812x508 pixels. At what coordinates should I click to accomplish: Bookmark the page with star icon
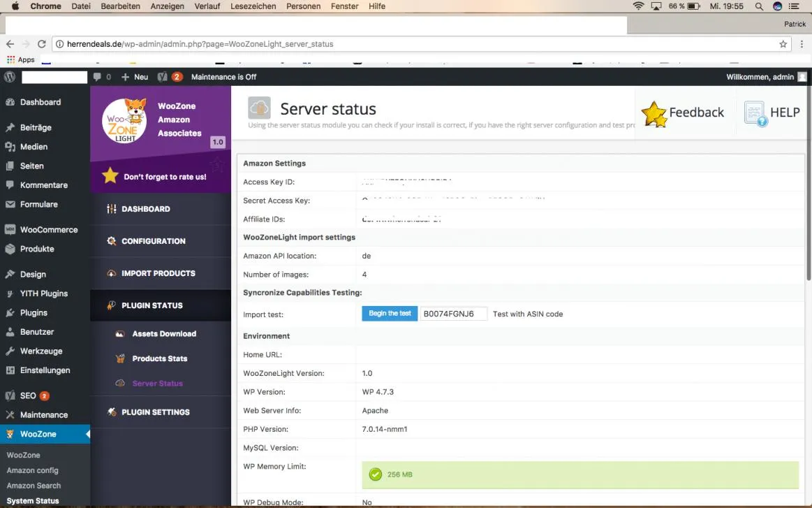coord(783,44)
